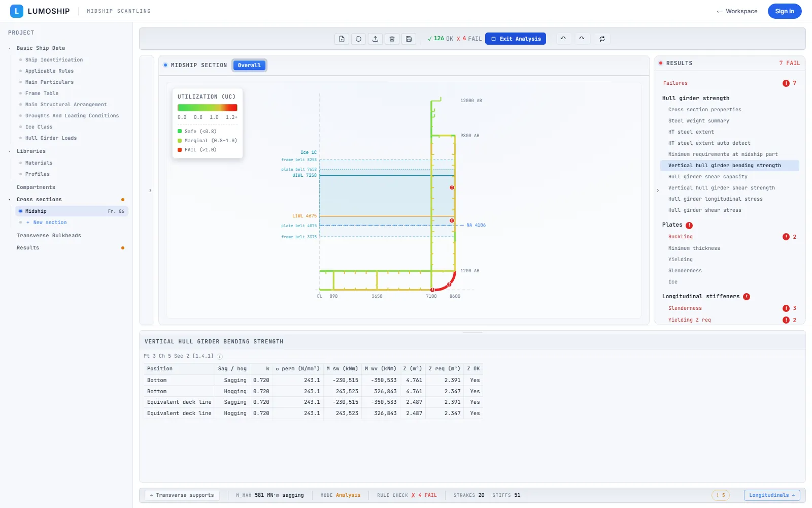Screen dimensions: 812x508
Task: Open the Failures summary row in Results
Action: coord(730,83)
